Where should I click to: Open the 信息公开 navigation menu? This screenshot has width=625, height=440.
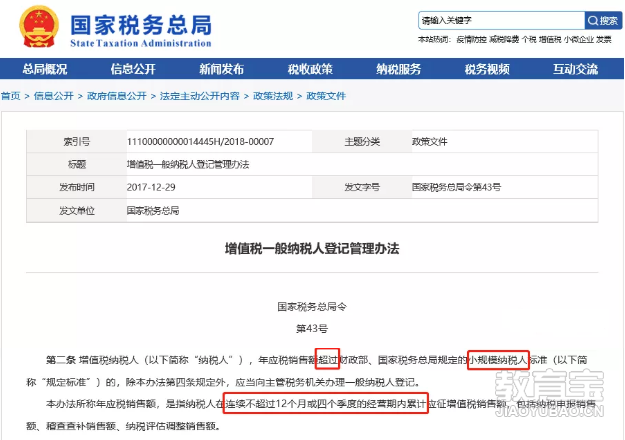coord(133,69)
